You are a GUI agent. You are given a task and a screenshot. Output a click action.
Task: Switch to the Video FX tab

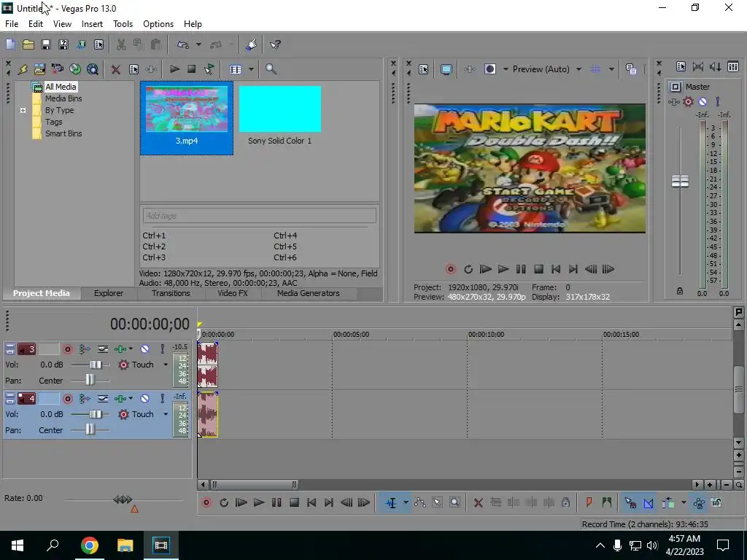pyautogui.click(x=233, y=293)
